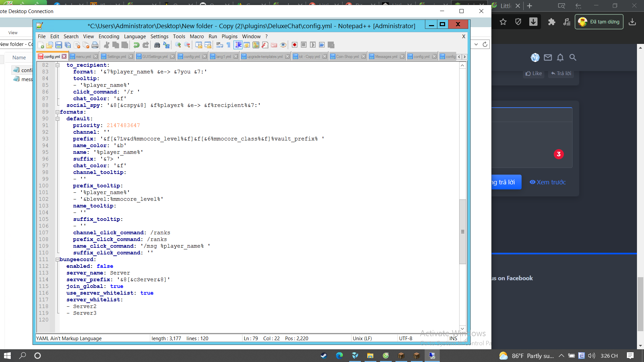Open File Explorer from the taskbar

pyautogui.click(x=370, y=356)
